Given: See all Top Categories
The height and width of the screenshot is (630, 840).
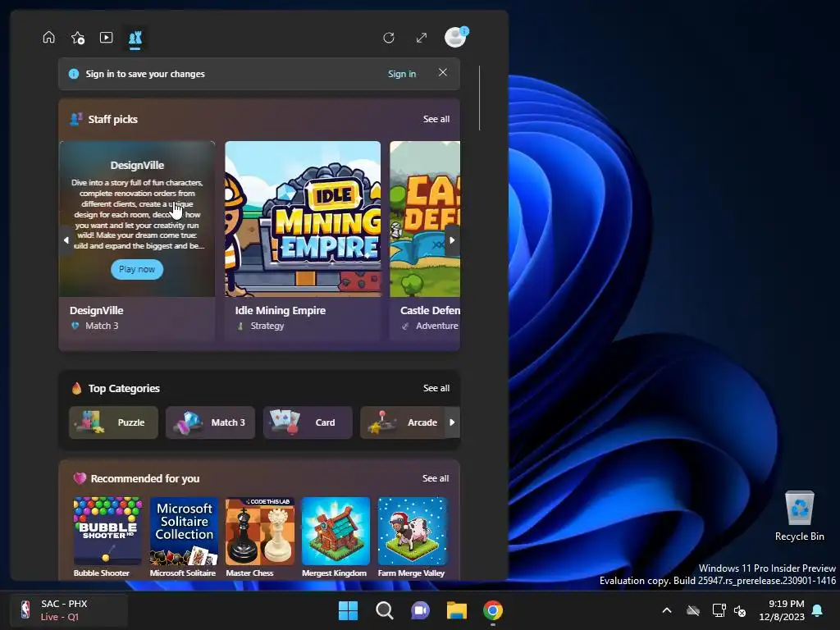Looking at the screenshot, I should pos(436,388).
